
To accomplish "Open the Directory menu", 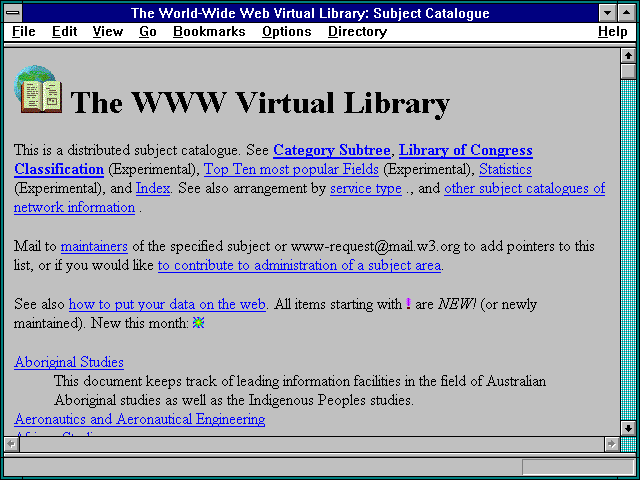I will [357, 31].
